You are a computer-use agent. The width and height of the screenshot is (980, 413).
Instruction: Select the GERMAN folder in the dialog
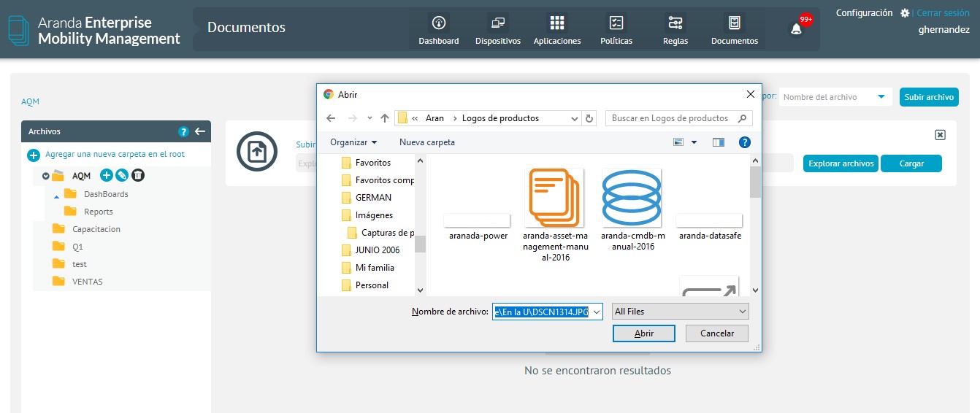[373, 198]
